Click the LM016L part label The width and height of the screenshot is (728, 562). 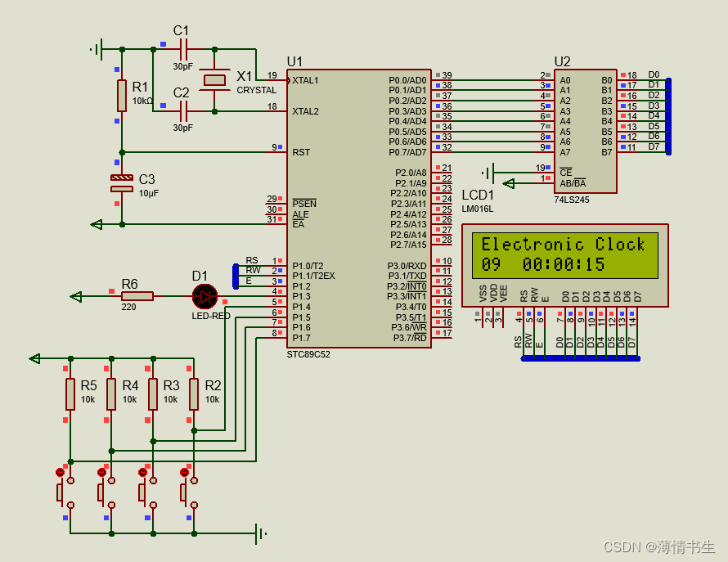coord(477,209)
